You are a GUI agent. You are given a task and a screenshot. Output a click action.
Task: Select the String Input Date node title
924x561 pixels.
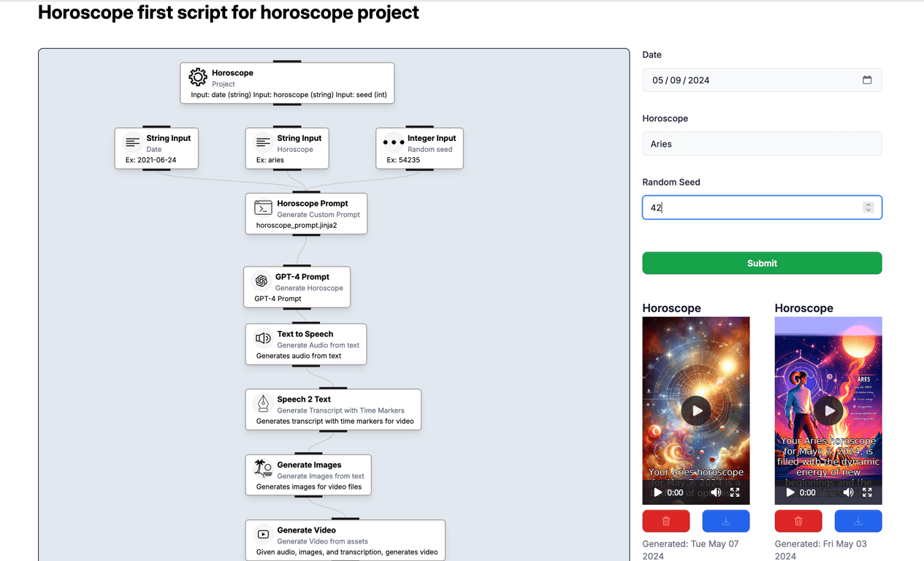pyautogui.click(x=168, y=138)
